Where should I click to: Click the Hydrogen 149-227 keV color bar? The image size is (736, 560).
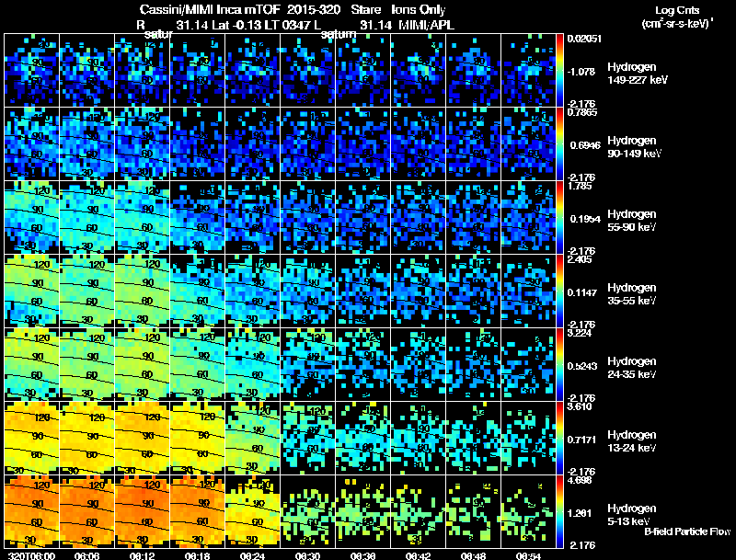559,71
